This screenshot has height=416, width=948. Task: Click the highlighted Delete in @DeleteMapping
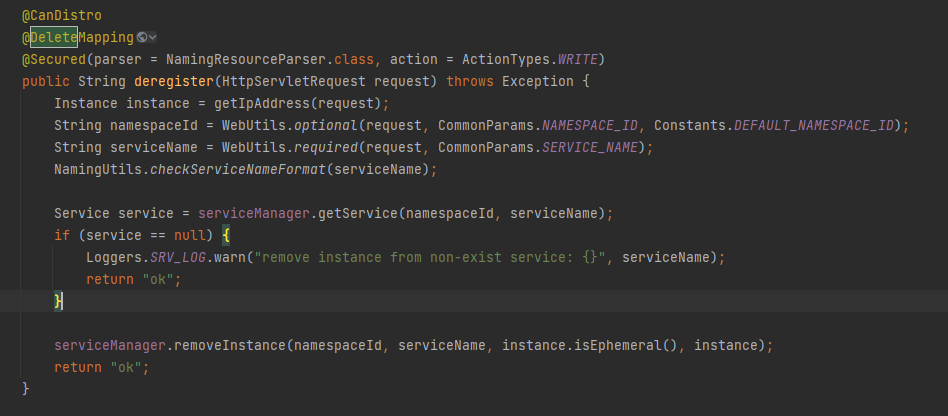coord(54,37)
